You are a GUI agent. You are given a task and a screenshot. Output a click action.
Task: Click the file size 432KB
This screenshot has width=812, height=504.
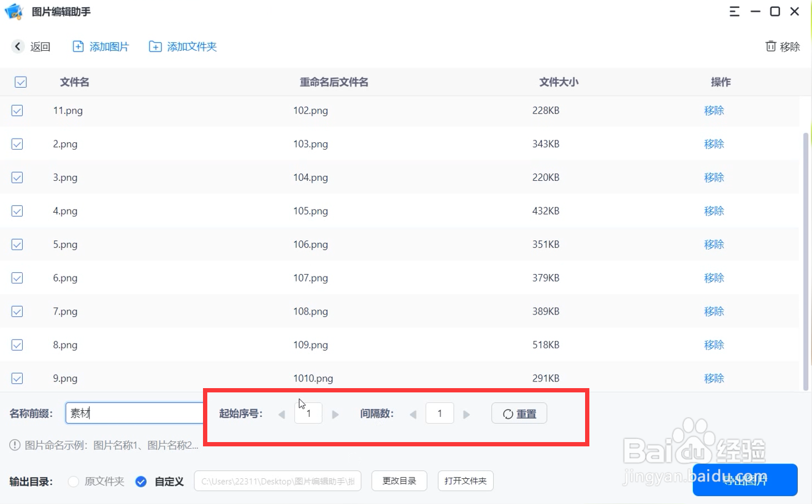point(546,211)
